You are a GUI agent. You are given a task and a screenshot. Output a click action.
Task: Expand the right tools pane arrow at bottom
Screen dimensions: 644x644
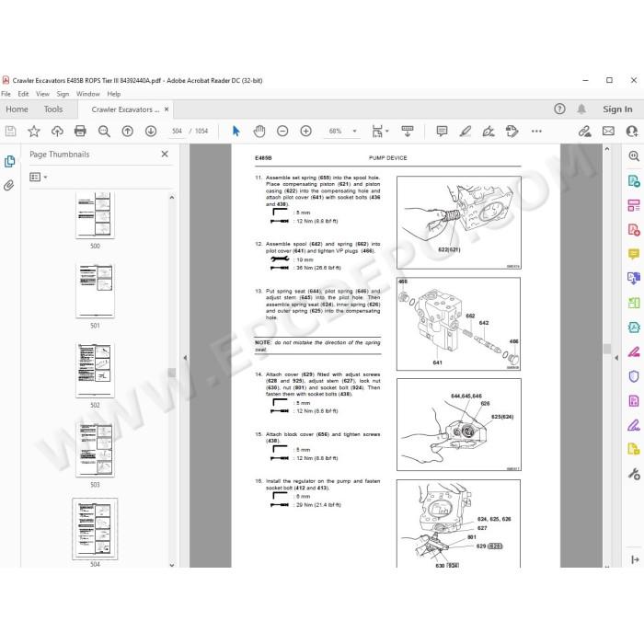click(635, 559)
